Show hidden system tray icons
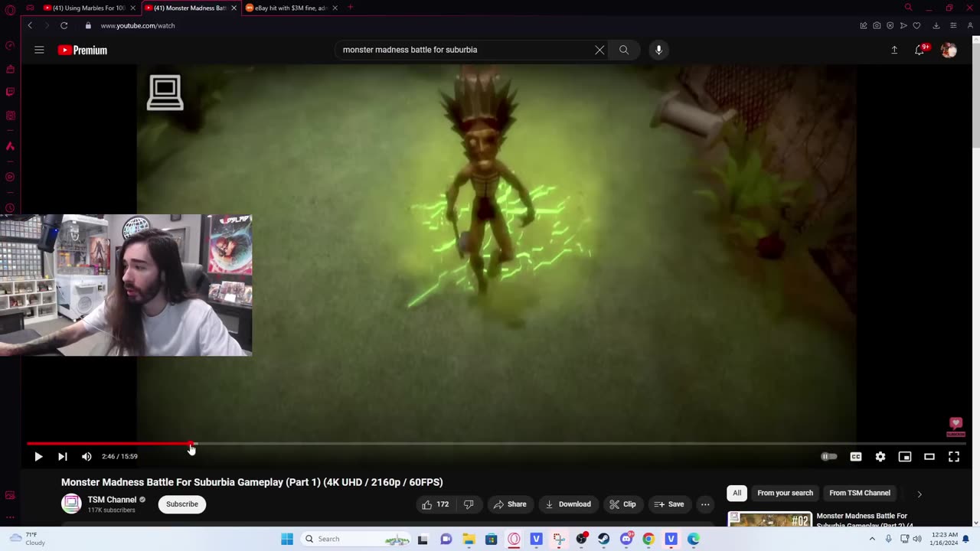 pyautogui.click(x=871, y=539)
